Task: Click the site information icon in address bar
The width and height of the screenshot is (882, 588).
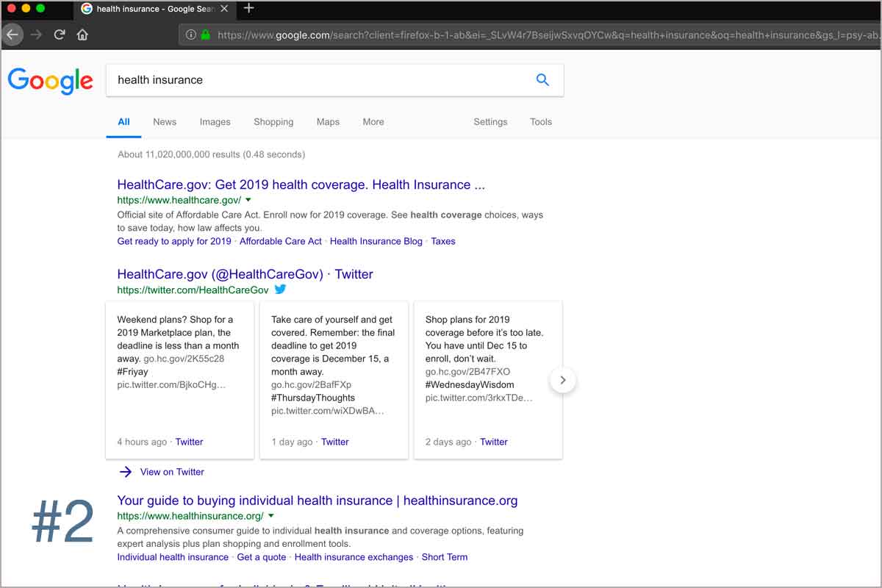Action: click(x=190, y=35)
